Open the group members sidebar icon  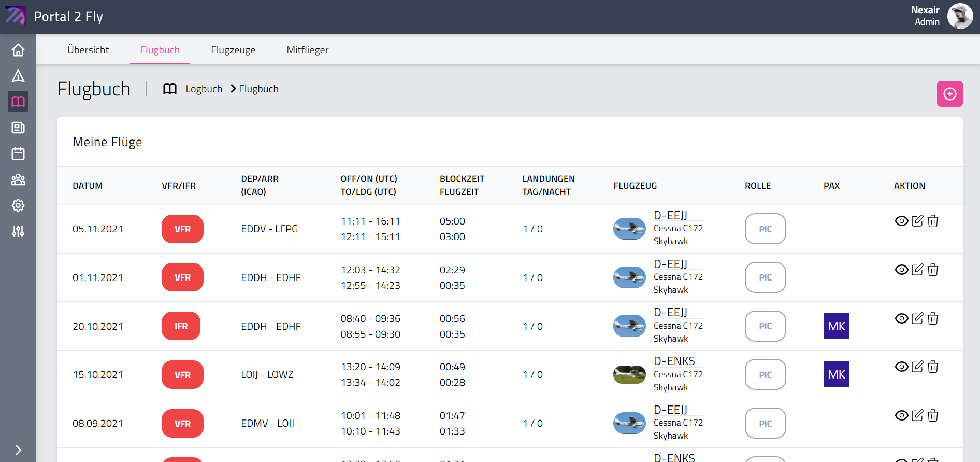(x=18, y=179)
